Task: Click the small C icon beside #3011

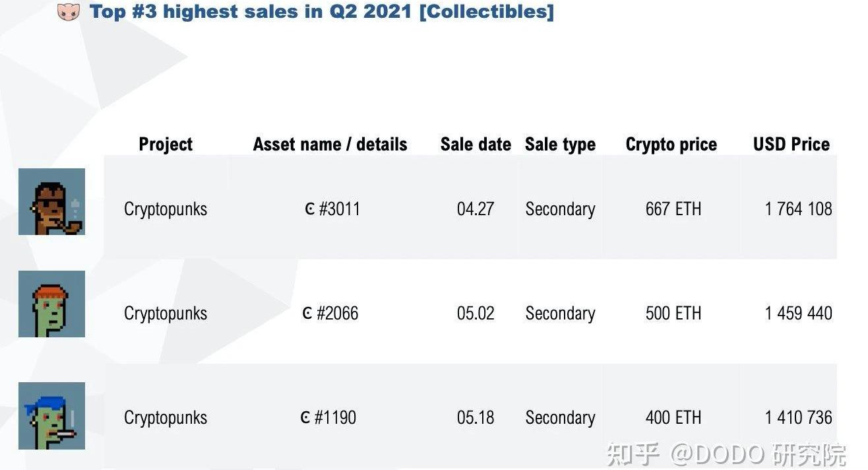Action: [310, 209]
